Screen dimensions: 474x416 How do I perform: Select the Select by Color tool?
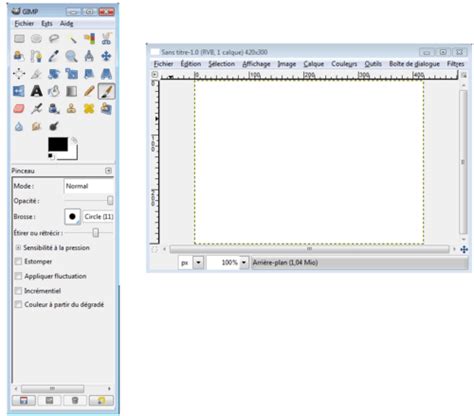pos(89,39)
